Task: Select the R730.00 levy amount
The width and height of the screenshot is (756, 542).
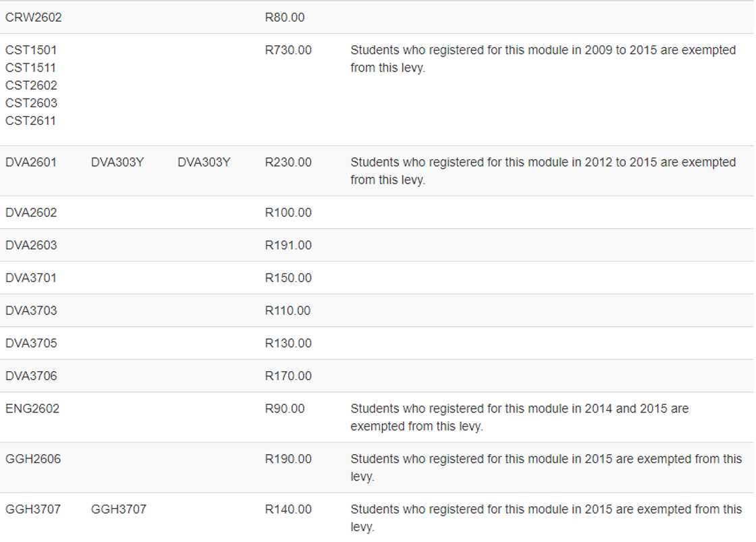Action: click(288, 50)
